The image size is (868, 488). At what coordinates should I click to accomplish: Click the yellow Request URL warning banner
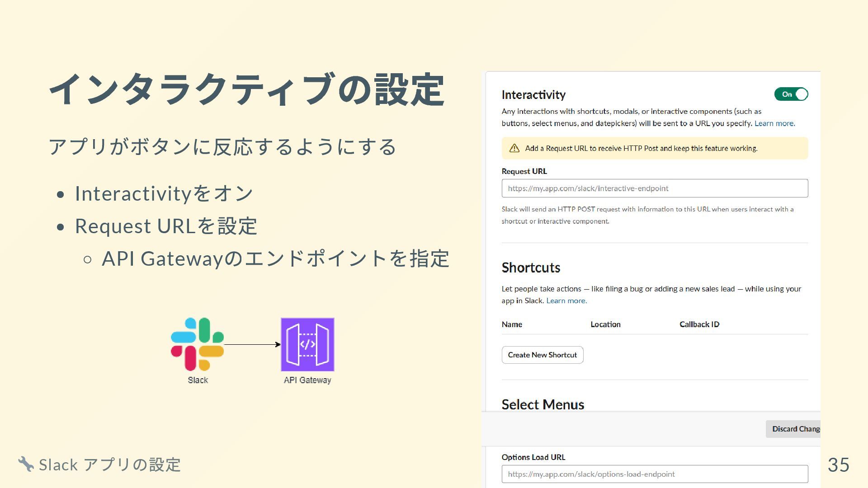[654, 148]
